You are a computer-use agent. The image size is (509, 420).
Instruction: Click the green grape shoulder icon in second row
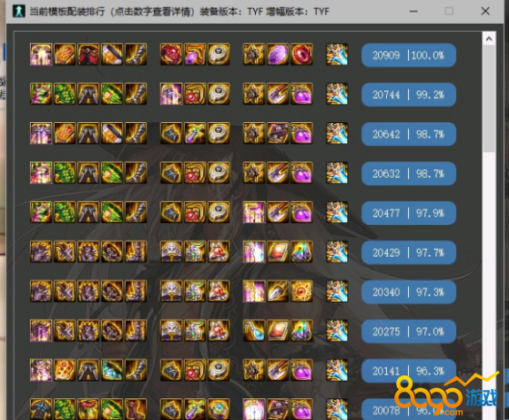pos(65,94)
